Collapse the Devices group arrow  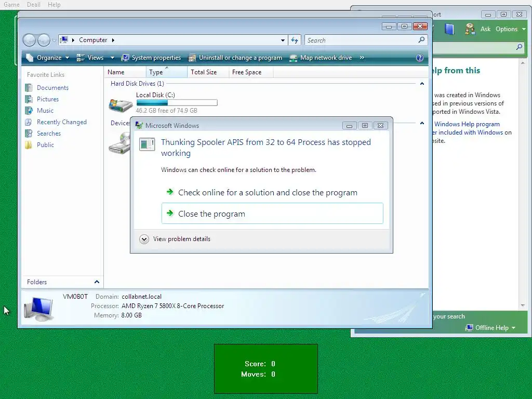click(x=422, y=123)
